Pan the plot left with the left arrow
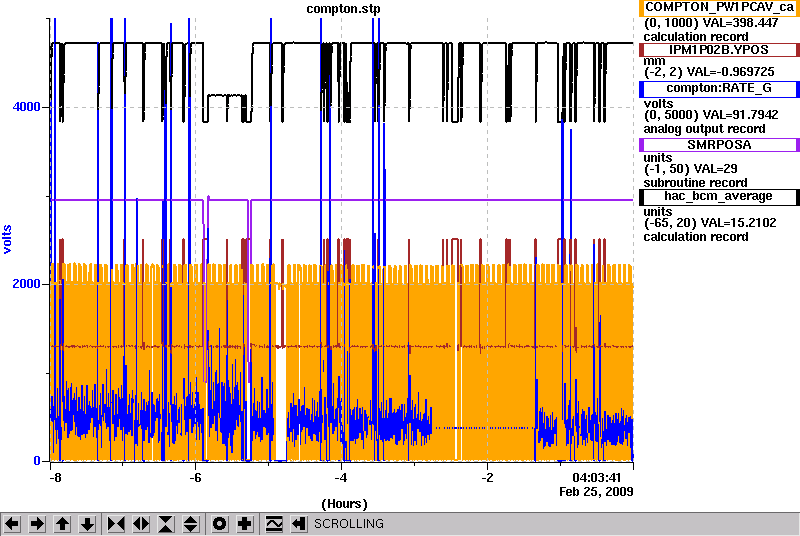 [12, 524]
